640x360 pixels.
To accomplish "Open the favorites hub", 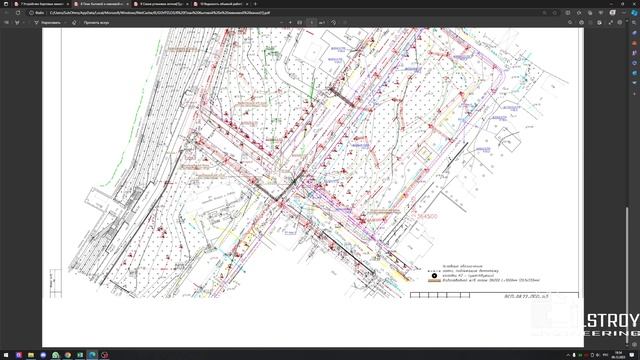I will pyautogui.click(x=579, y=13).
